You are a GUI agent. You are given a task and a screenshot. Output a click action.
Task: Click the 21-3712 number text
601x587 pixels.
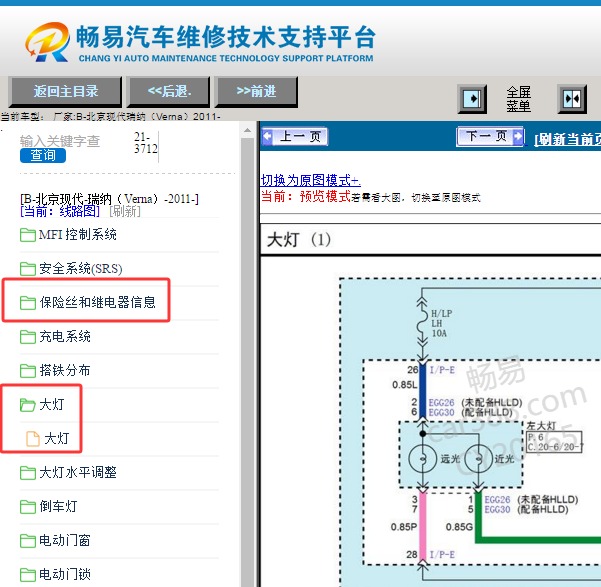pyautogui.click(x=146, y=143)
